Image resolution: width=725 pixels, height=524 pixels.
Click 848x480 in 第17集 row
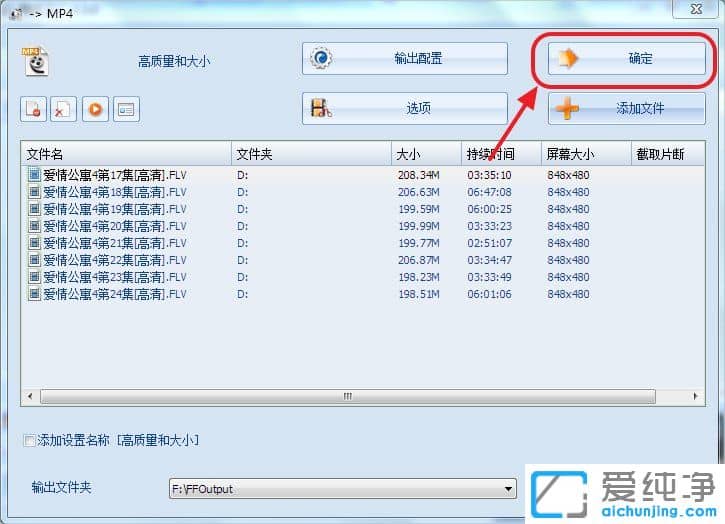[x=568, y=175]
